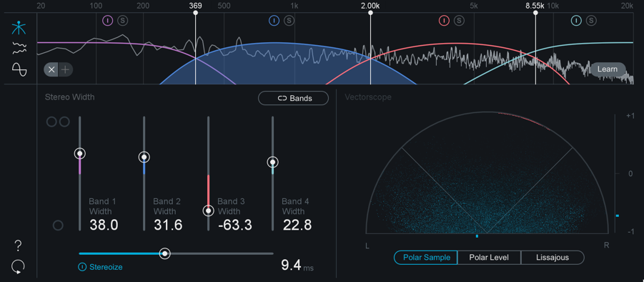Click the Stereoize label text
This screenshot has width=644, height=282.
106,267
